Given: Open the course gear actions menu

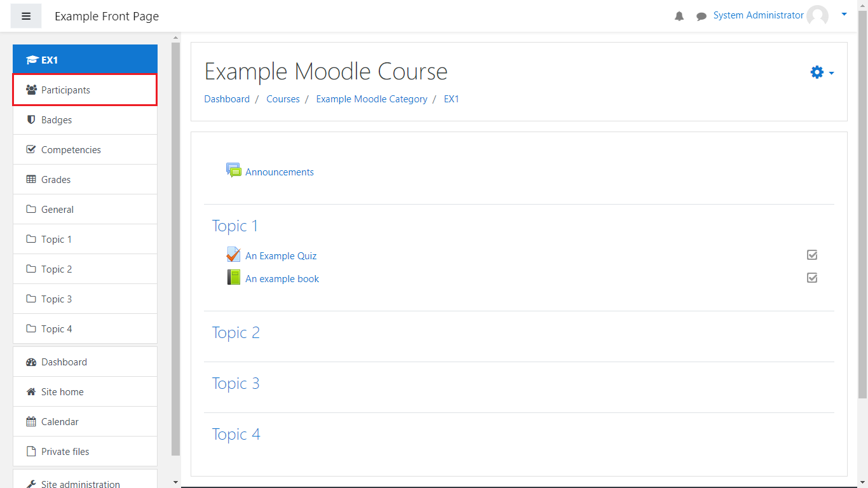Looking at the screenshot, I should tap(822, 72).
